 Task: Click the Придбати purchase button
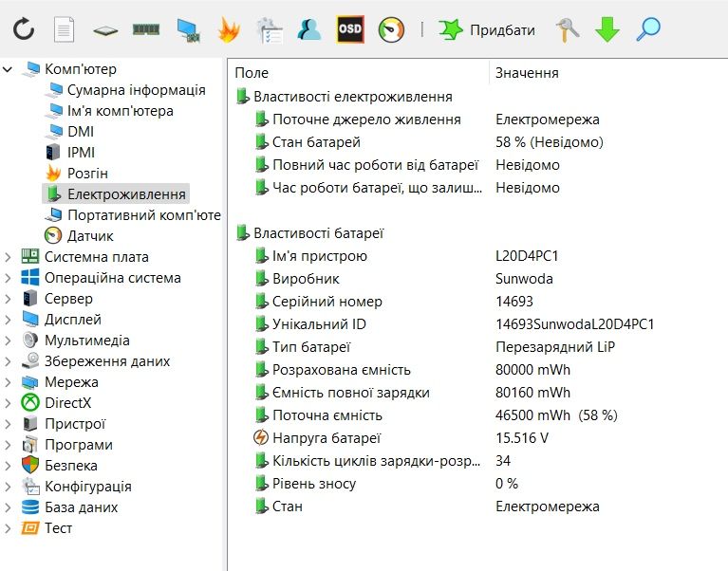(487, 30)
